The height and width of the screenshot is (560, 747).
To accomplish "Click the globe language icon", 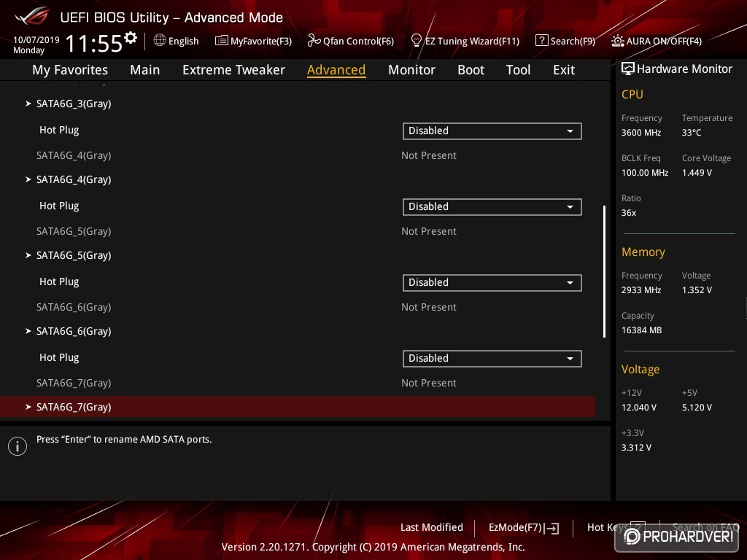I will coord(160,41).
